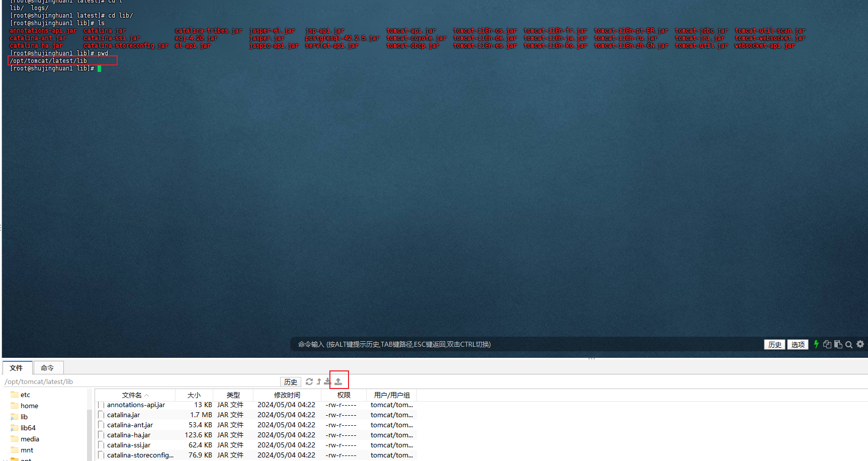Switch to the 命令 tab

tap(48, 367)
